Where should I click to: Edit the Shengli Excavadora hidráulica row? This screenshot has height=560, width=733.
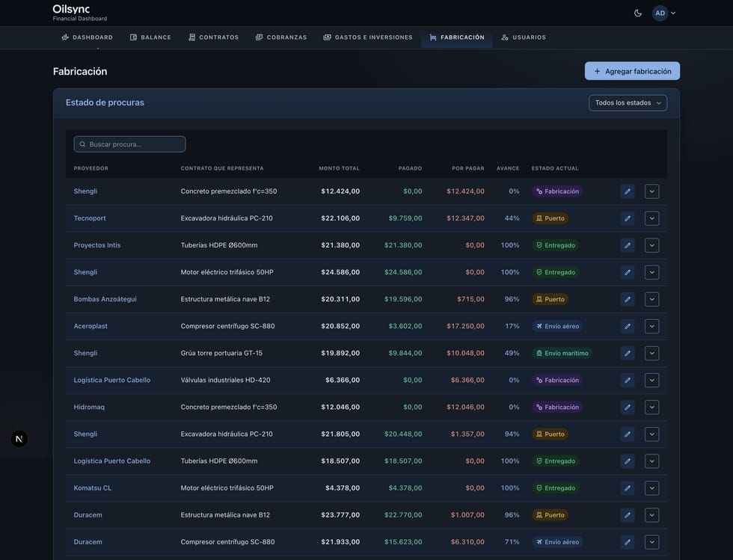coord(628,434)
